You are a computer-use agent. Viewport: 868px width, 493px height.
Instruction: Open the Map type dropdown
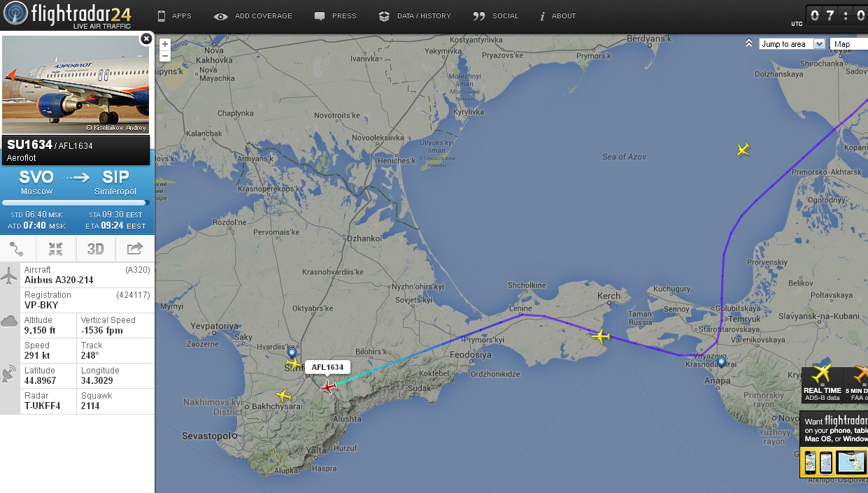(849, 44)
